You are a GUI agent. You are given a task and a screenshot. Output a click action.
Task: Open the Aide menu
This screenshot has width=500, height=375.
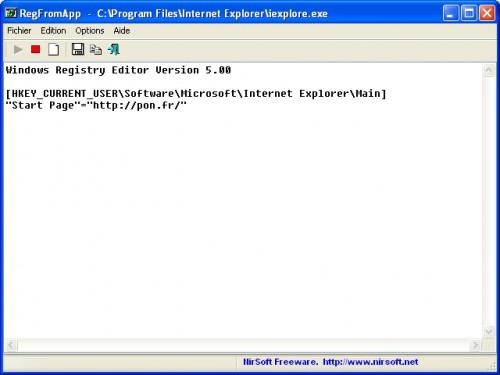122,31
